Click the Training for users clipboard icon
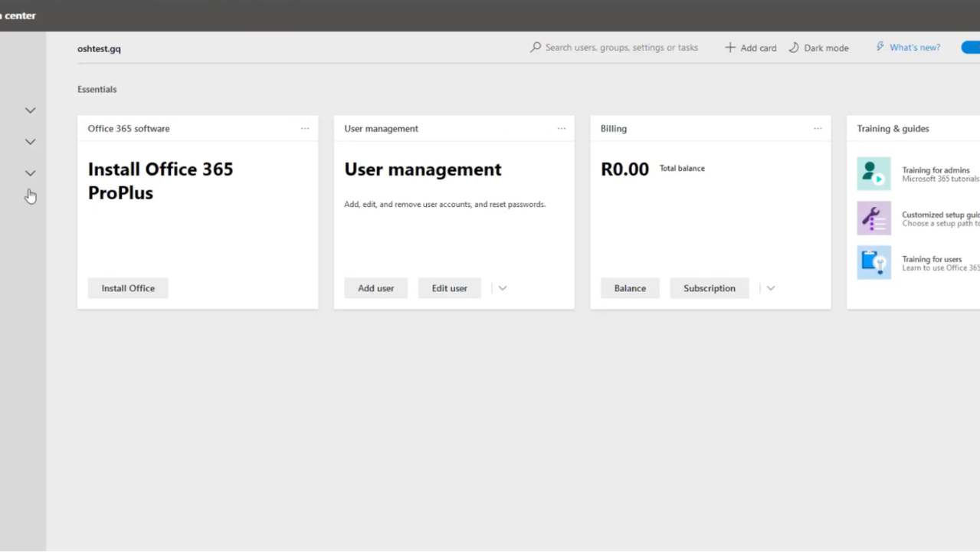980x552 pixels. click(874, 262)
